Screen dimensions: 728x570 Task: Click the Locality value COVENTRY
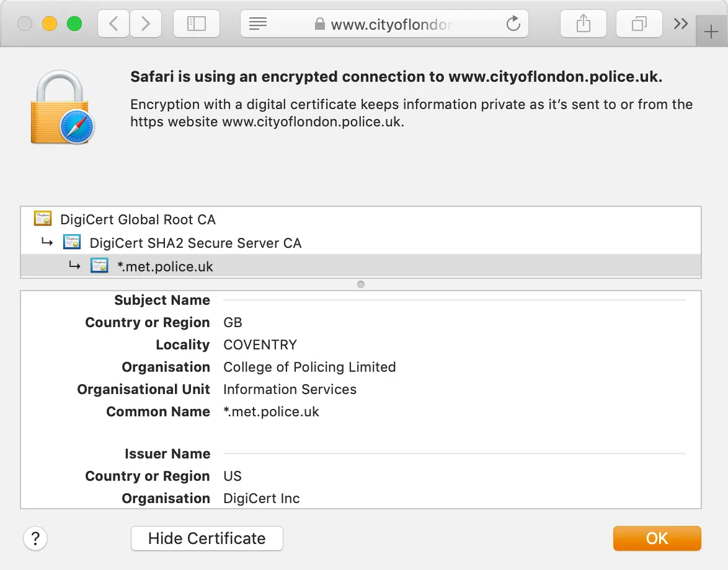click(260, 344)
